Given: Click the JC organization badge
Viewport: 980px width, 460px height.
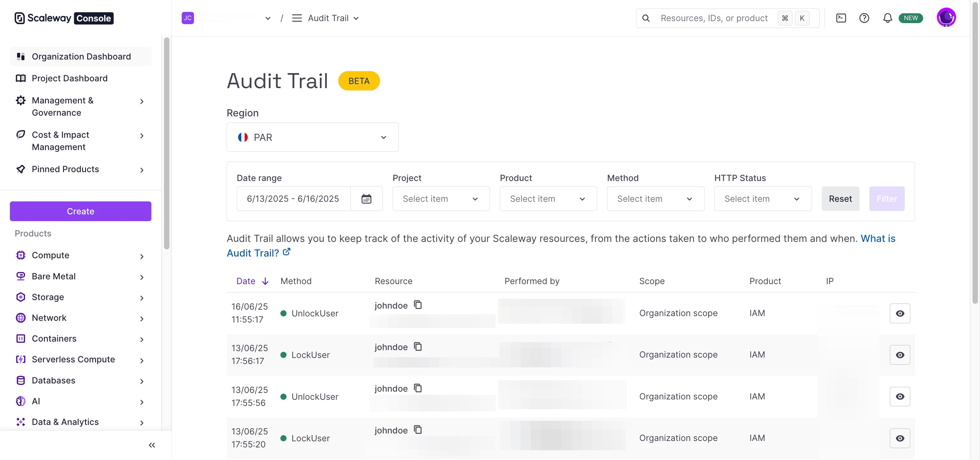Looking at the screenshot, I should (x=187, y=18).
